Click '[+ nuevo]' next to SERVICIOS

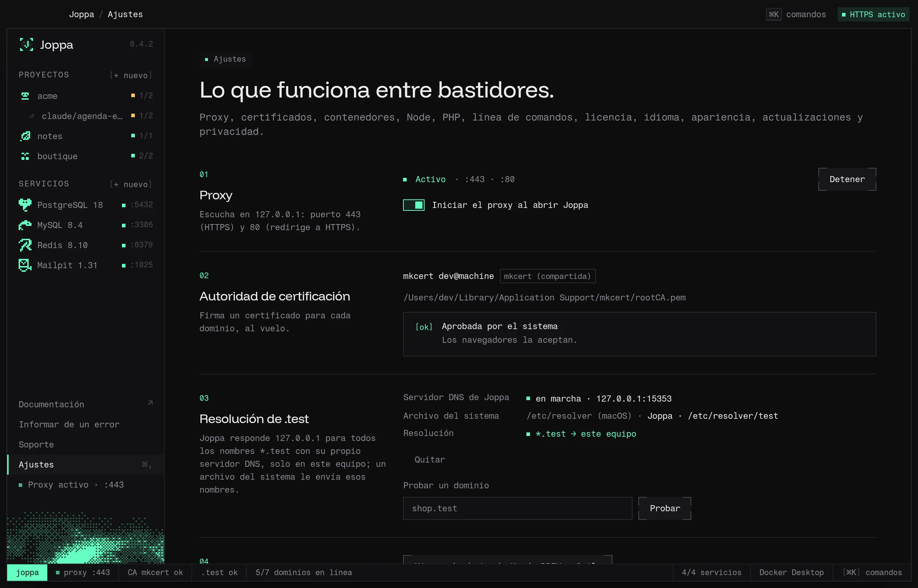coord(131,184)
